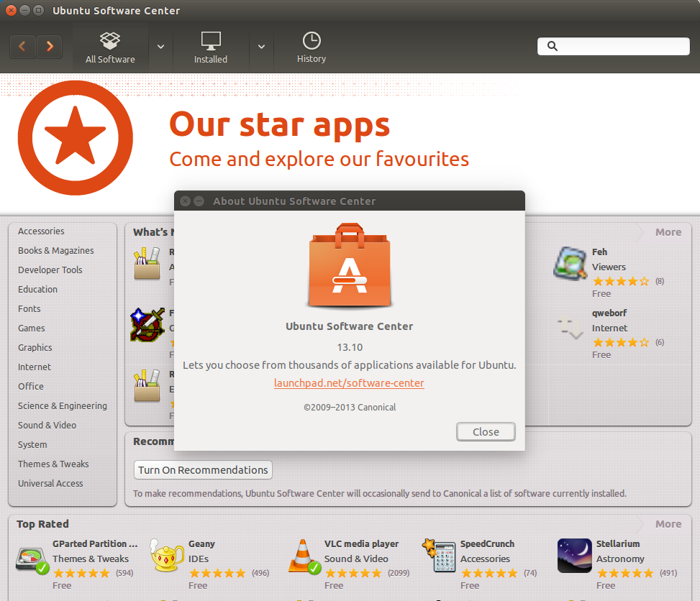Expand the Installed dropdown arrow
Screen dimensions: 700x601
tap(262, 47)
